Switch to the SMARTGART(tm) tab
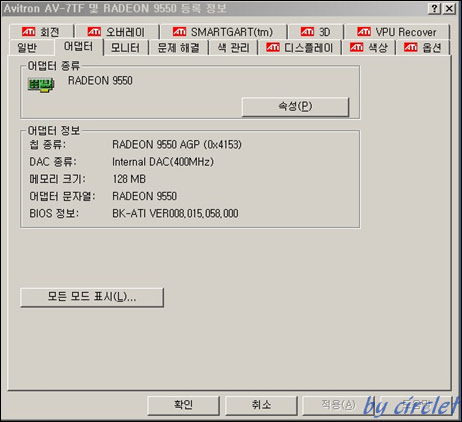 coord(223,32)
